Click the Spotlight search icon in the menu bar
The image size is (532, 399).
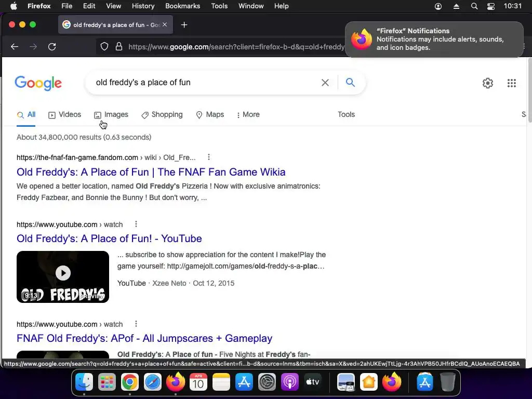coord(474,6)
